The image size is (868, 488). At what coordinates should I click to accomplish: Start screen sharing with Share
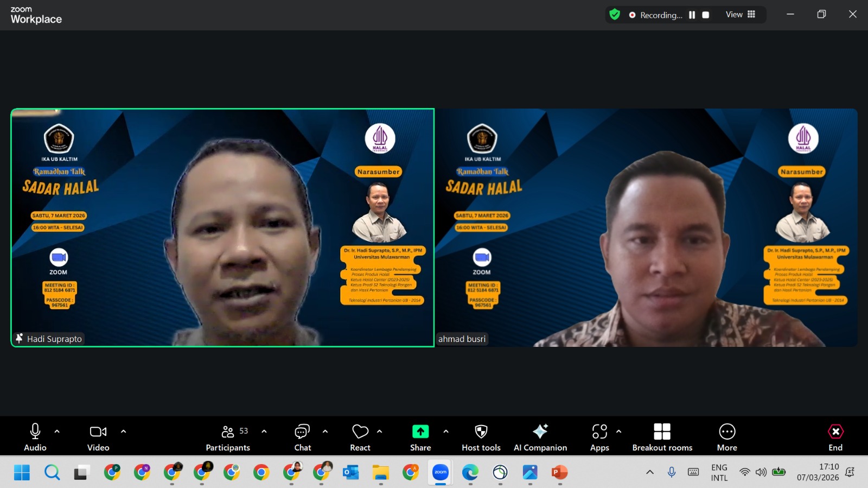point(420,437)
